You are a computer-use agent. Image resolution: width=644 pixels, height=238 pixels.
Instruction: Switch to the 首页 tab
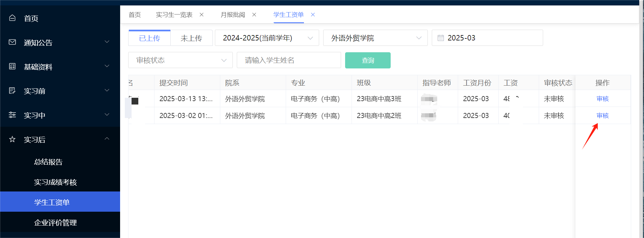tap(135, 14)
